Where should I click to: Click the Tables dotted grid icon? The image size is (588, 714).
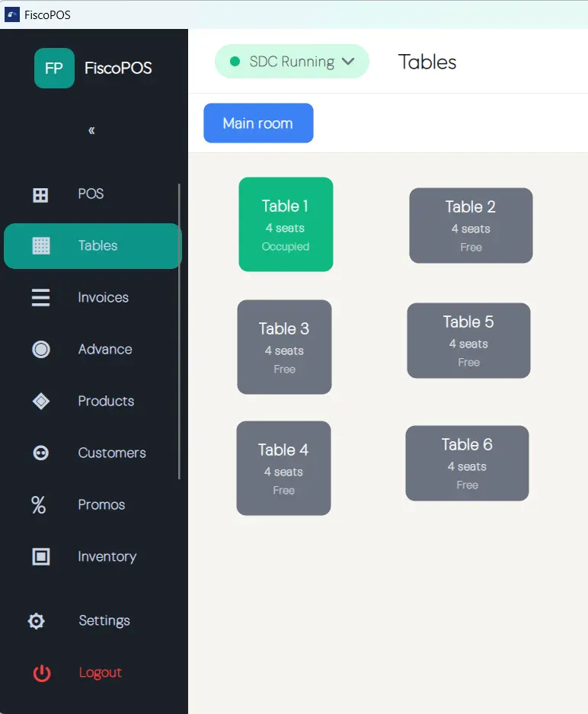41,246
